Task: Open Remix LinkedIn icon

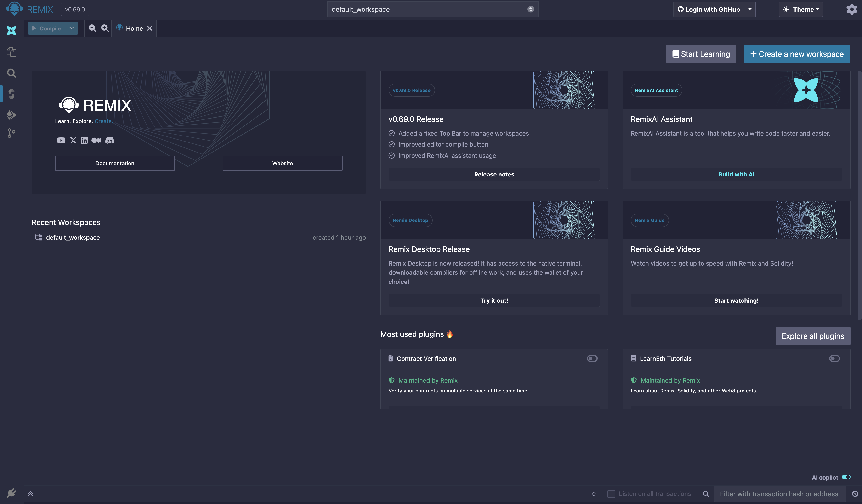Action: coord(84,140)
